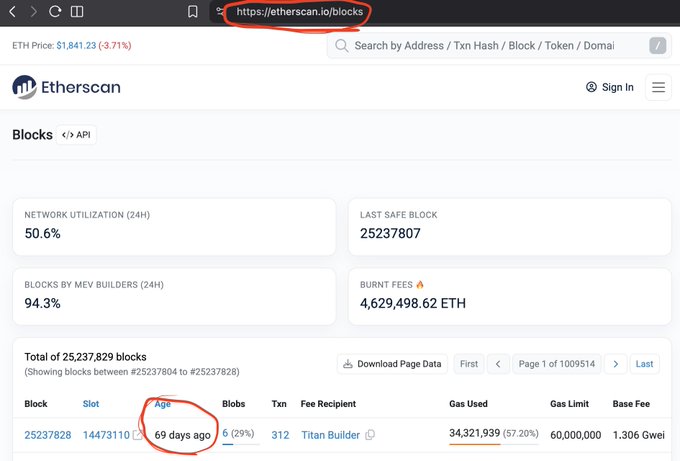Click the search magnifier icon

coord(341,46)
